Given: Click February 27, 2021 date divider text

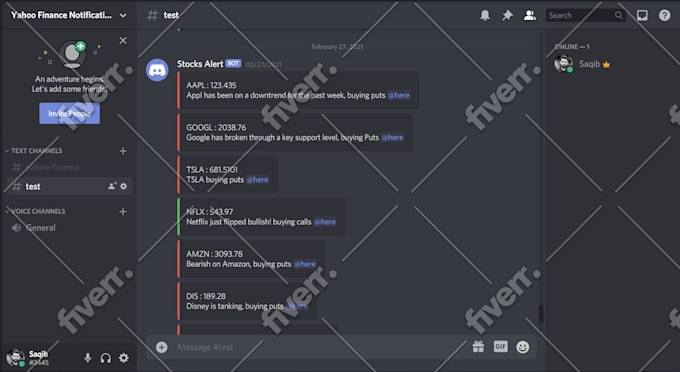Looking at the screenshot, I should 337,46.
